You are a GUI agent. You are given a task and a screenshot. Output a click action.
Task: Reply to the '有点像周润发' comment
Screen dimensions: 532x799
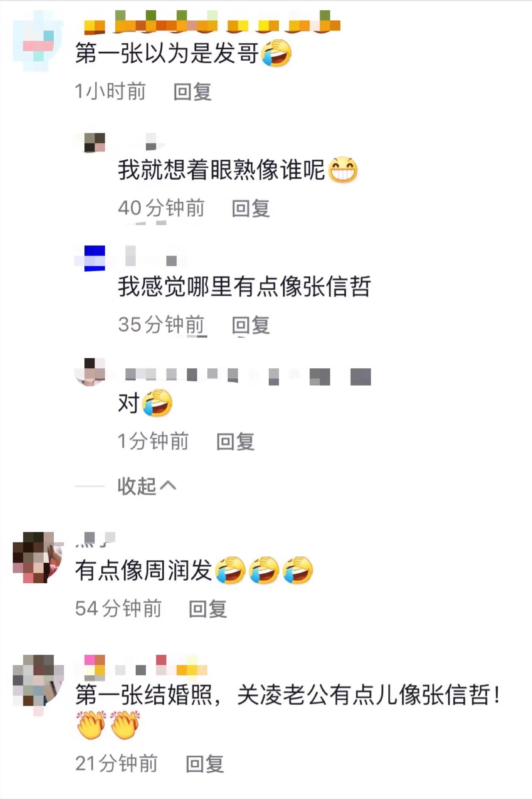coord(208,609)
